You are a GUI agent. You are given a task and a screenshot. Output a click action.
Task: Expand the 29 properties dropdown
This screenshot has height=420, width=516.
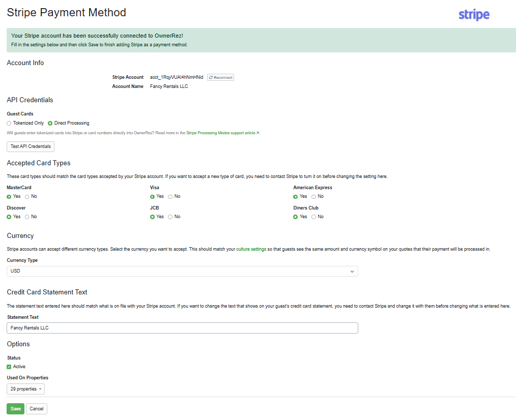coord(25,389)
